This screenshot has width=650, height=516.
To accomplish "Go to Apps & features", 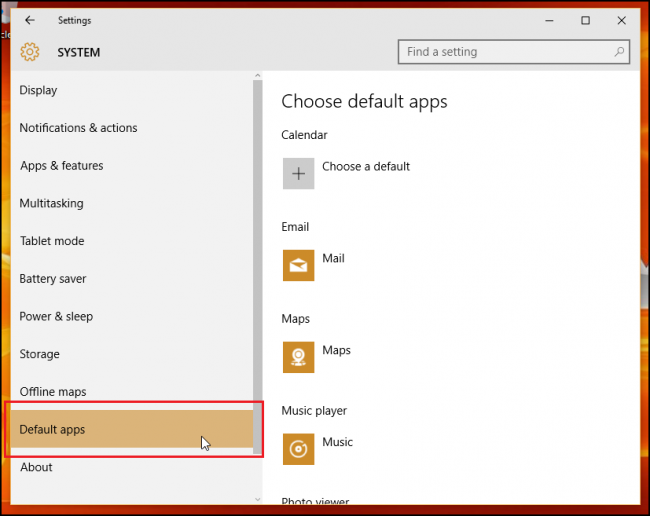I will tap(61, 166).
